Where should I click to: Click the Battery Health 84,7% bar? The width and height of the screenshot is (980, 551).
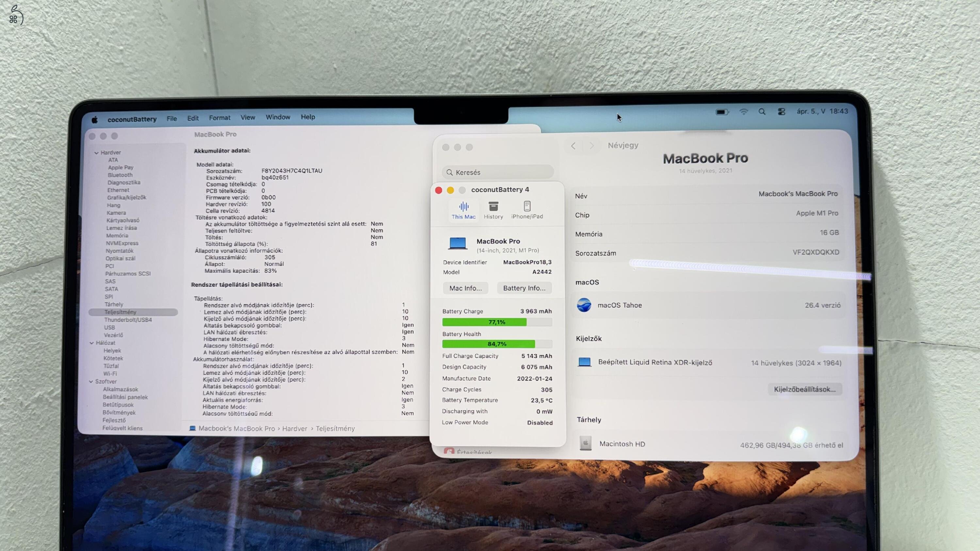[497, 344]
